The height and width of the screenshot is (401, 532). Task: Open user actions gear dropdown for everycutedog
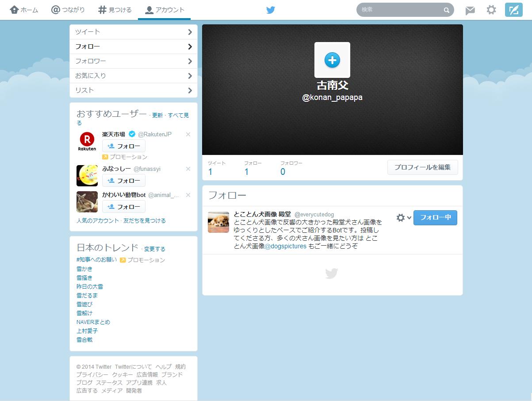tap(404, 218)
